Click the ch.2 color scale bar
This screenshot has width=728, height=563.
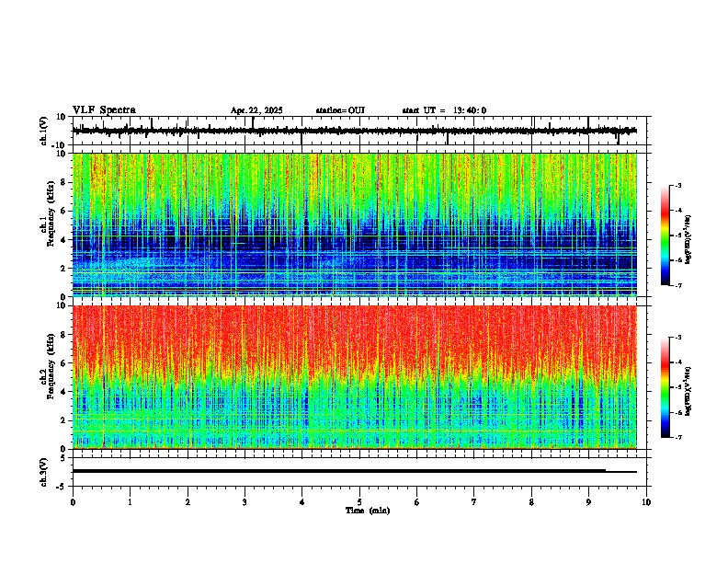tap(665, 387)
